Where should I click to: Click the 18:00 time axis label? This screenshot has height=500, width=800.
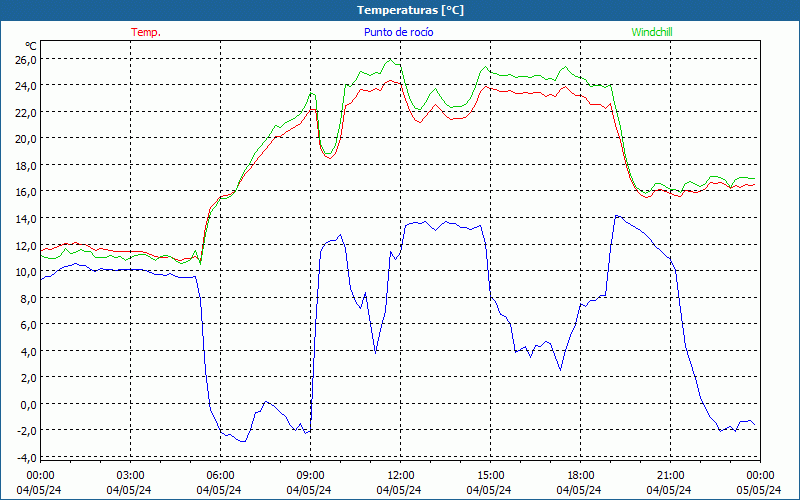[x=581, y=476]
